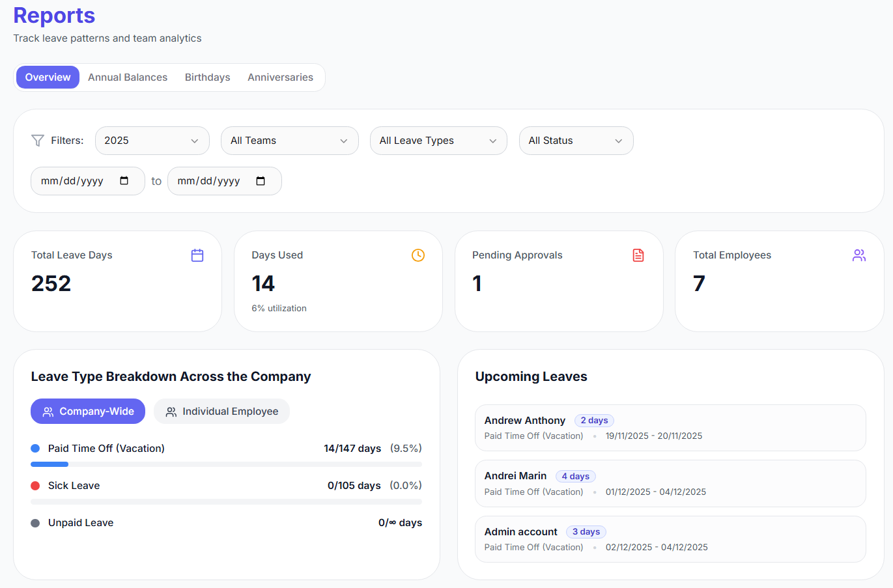Click calendar icon on Total Leave Days card
This screenshot has height=588, width=893.
click(197, 255)
